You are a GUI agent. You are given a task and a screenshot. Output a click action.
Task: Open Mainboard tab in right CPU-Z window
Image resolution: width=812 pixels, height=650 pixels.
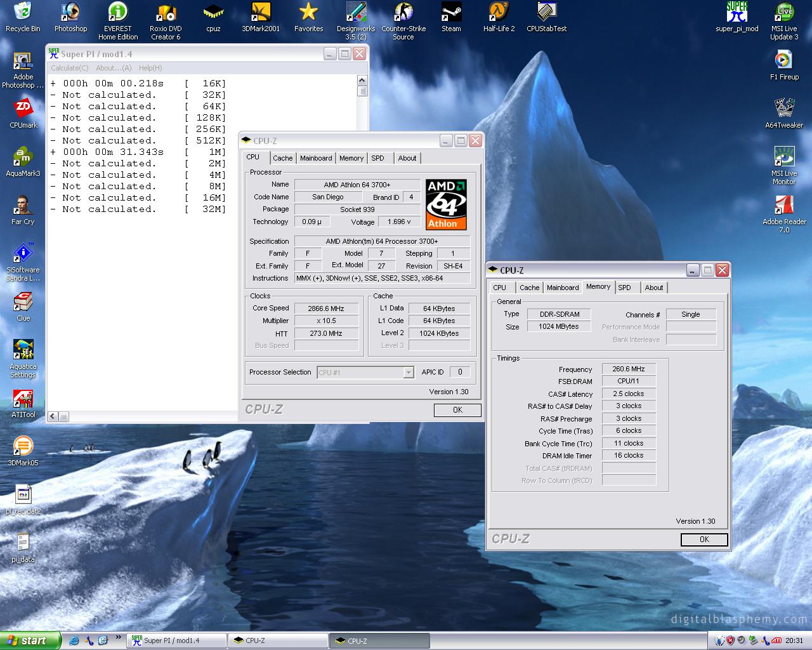pos(563,288)
